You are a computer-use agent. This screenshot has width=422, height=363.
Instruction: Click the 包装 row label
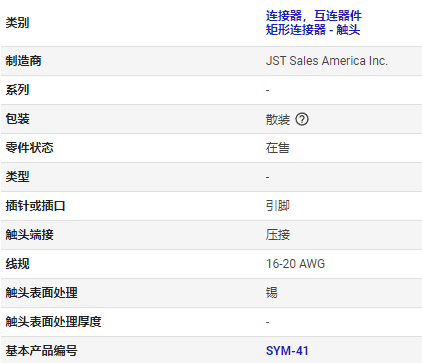click(x=17, y=119)
